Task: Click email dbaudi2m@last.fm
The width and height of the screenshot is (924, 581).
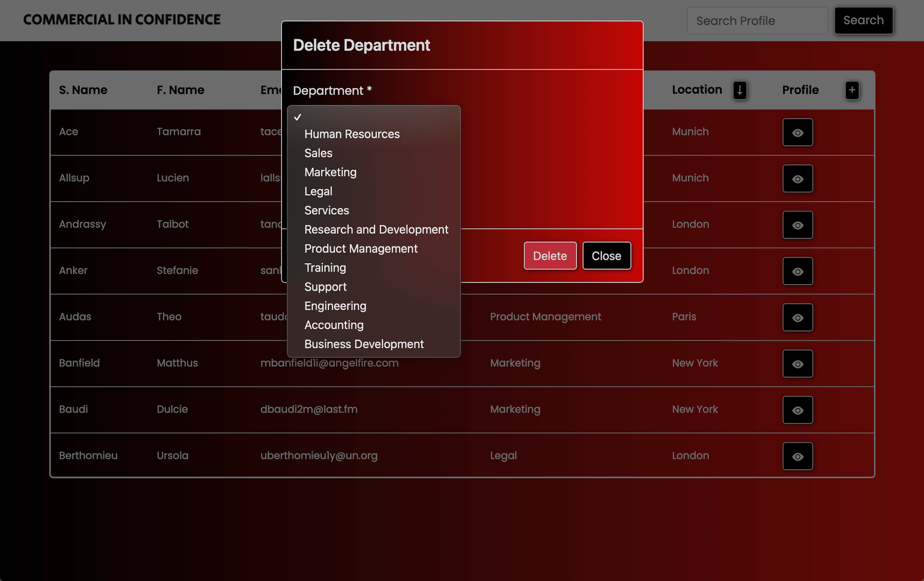Action: coord(309,409)
